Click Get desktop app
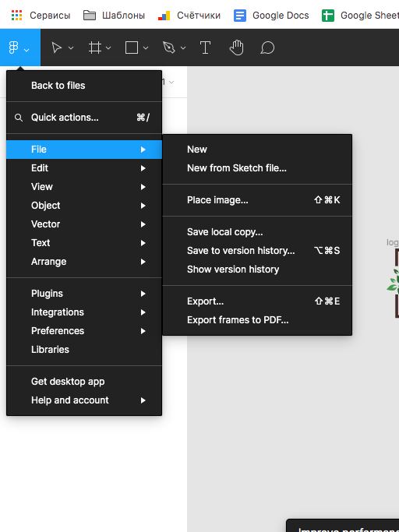 pos(84,382)
